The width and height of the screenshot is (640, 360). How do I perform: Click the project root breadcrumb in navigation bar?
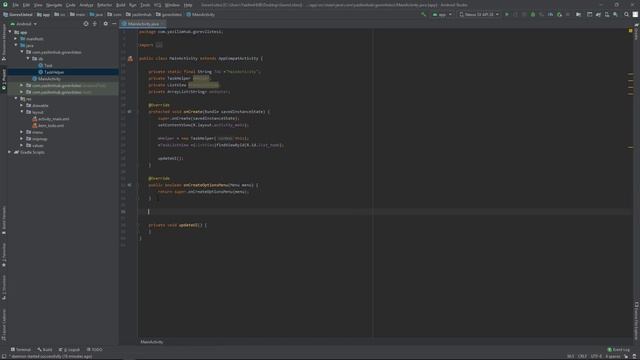(18, 15)
